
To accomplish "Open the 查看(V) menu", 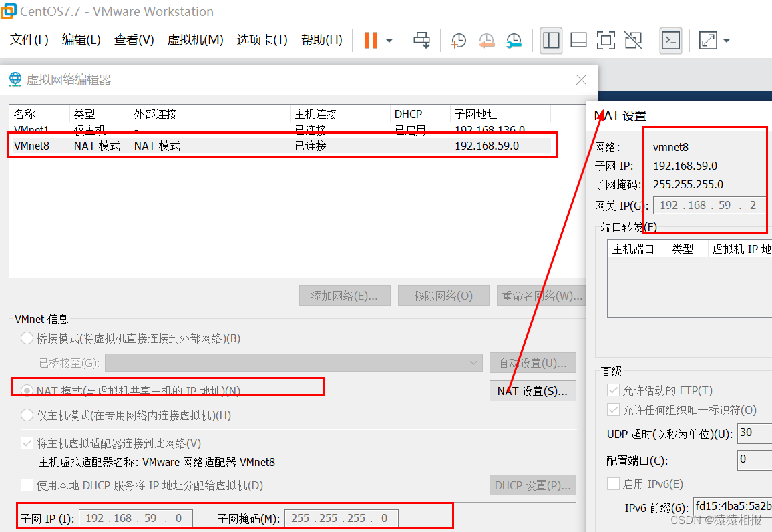I will [x=134, y=40].
